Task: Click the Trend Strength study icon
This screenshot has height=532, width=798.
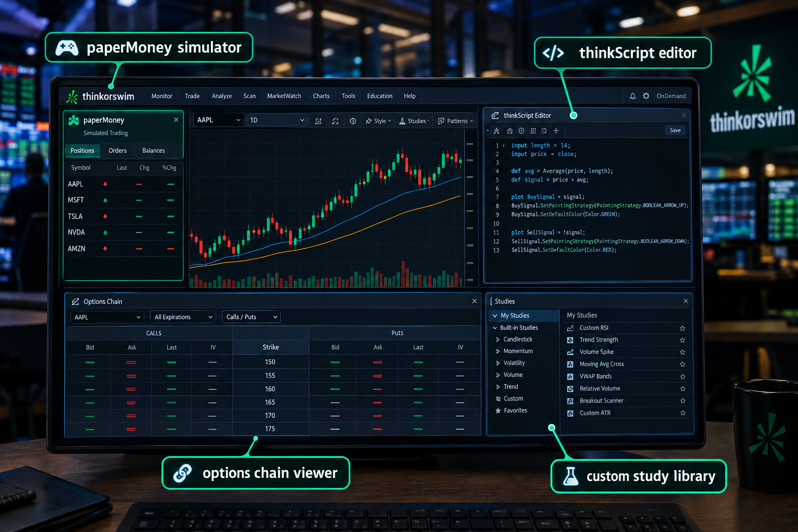Action: coord(570,340)
